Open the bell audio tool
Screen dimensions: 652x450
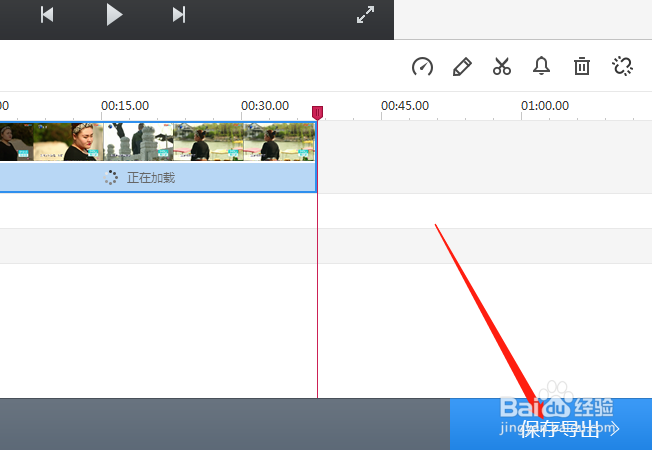(541, 66)
